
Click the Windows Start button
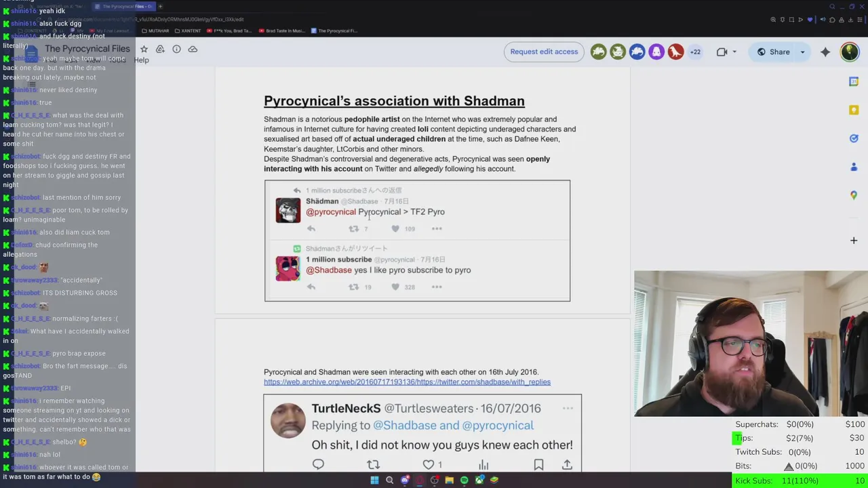tap(374, 480)
